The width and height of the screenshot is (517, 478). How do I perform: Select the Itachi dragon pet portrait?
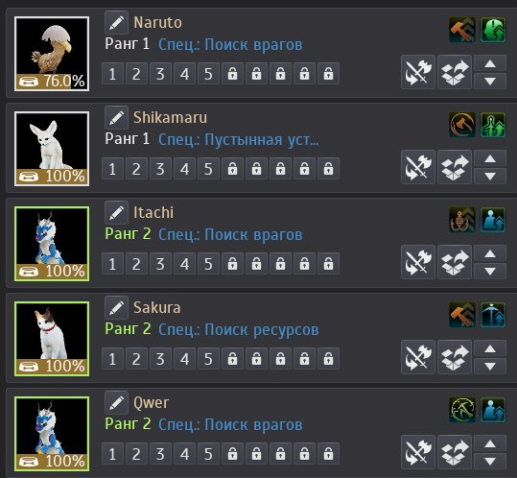(x=52, y=244)
